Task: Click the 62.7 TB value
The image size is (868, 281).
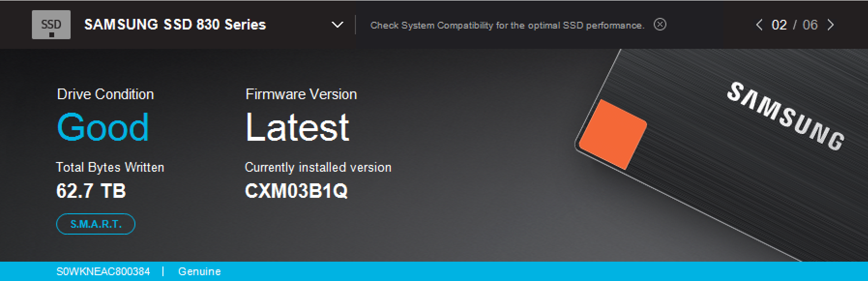Action: [91, 191]
